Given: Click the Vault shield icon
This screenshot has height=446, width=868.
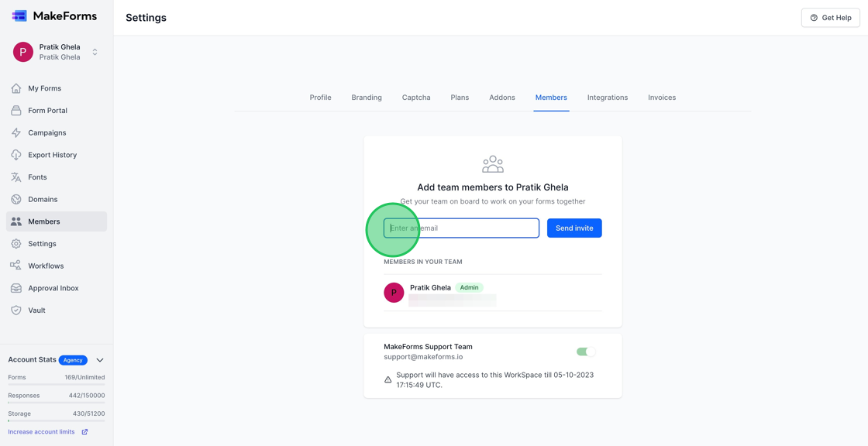Looking at the screenshot, I should click(x=16, y=310).
